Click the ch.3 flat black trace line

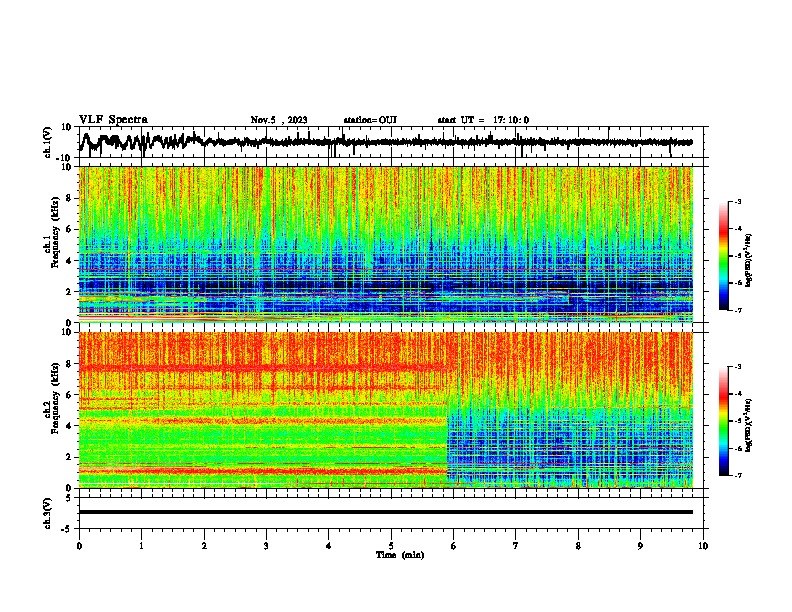pos(386,512)
